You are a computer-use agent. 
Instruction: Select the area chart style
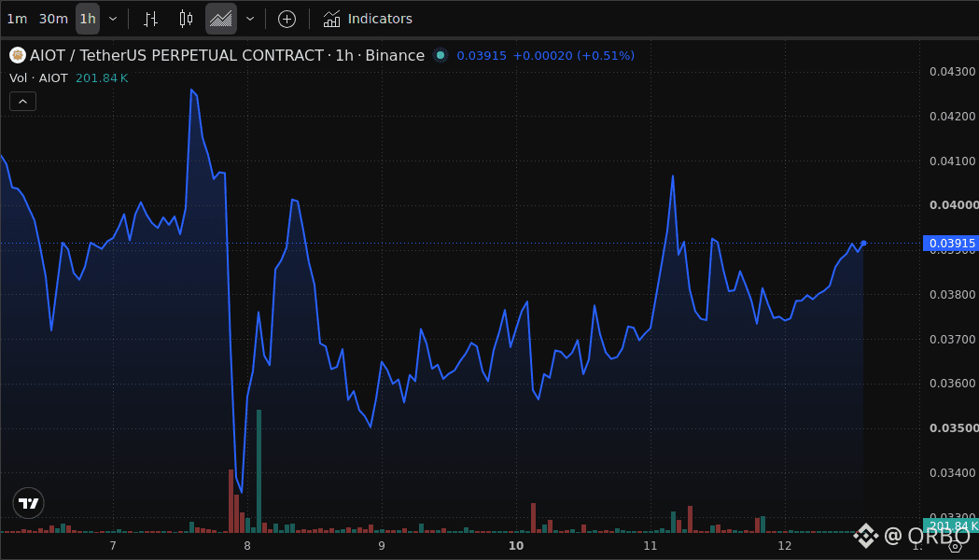point(221,19)
